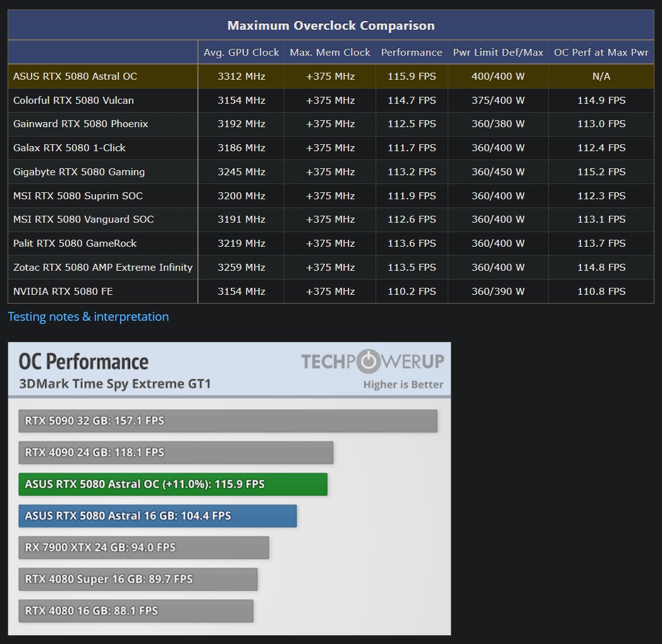Click the 3312 MHz clock value for Astral OC

coord(241,76)
